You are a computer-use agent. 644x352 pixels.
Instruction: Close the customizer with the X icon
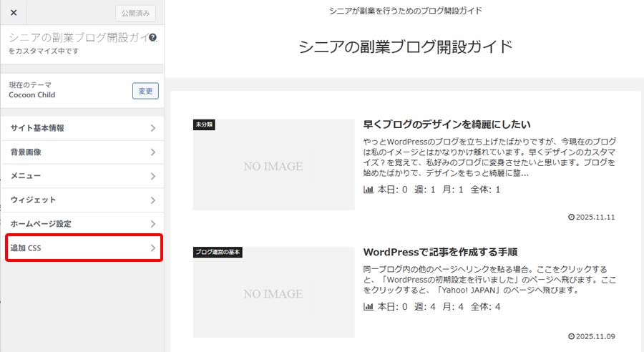[14, 13]
